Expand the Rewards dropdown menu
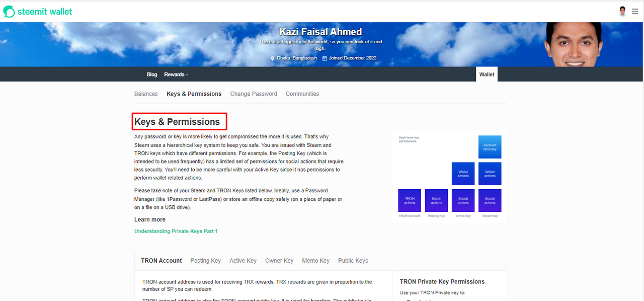 coord(176,74)
